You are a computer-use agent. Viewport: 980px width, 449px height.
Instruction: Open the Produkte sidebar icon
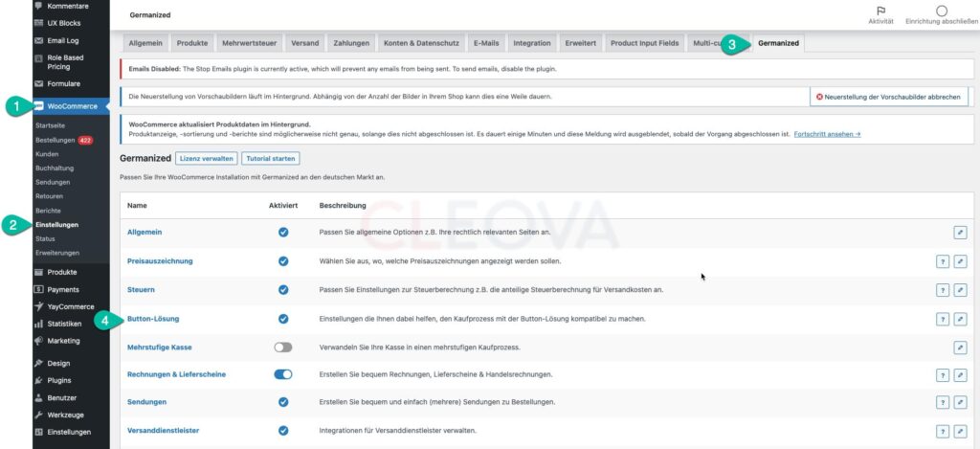coord(38,272)
